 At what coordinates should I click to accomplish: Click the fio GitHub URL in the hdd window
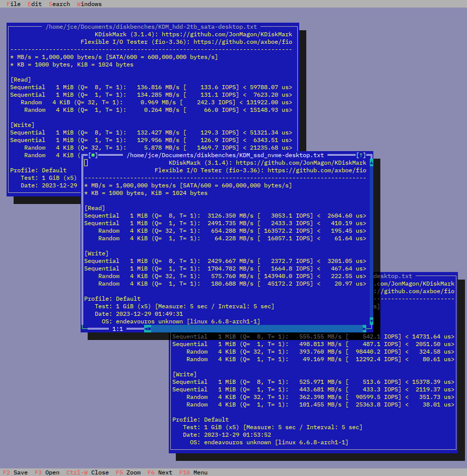pyautogui.click(x=243, y=42)
